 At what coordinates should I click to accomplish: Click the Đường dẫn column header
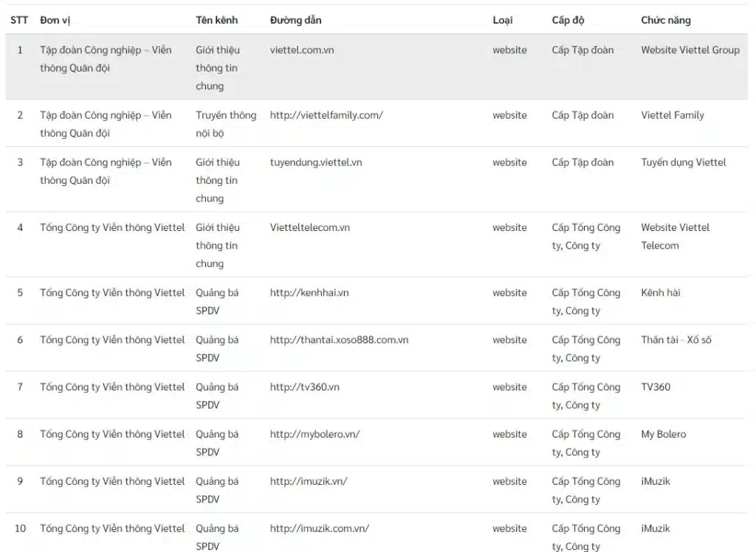click(x=296, y=20)
